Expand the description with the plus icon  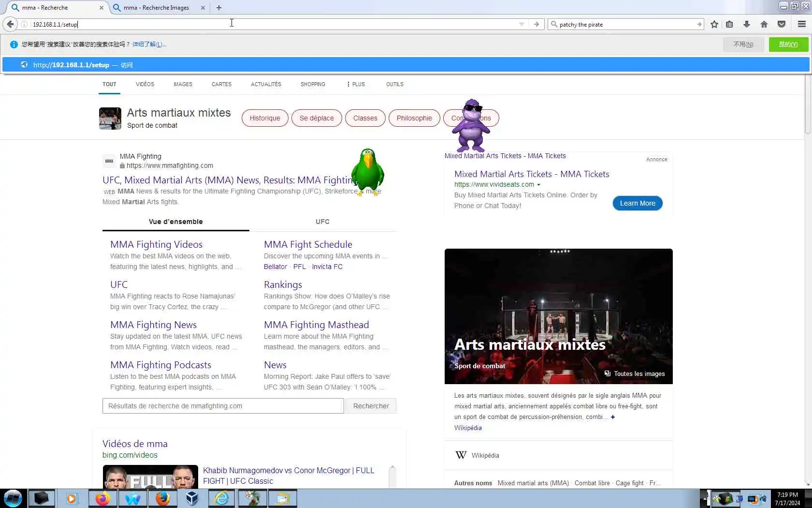tap(612, 417)
